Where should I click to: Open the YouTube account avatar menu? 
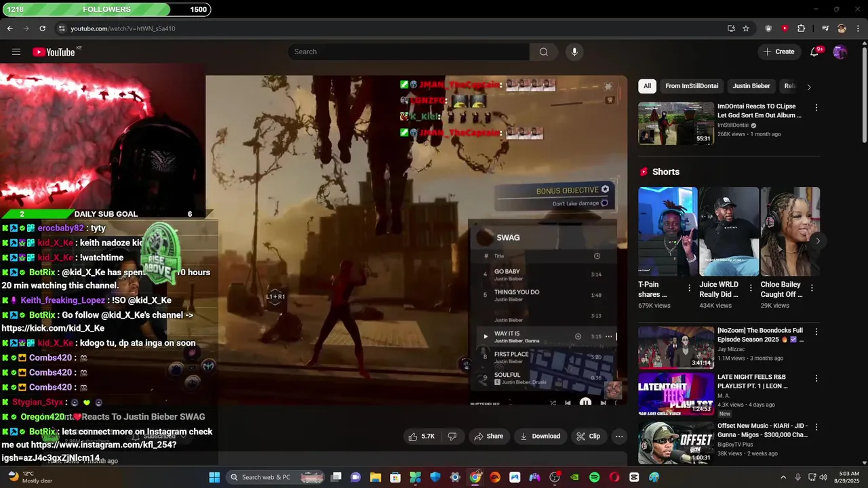tap(840, 52)
